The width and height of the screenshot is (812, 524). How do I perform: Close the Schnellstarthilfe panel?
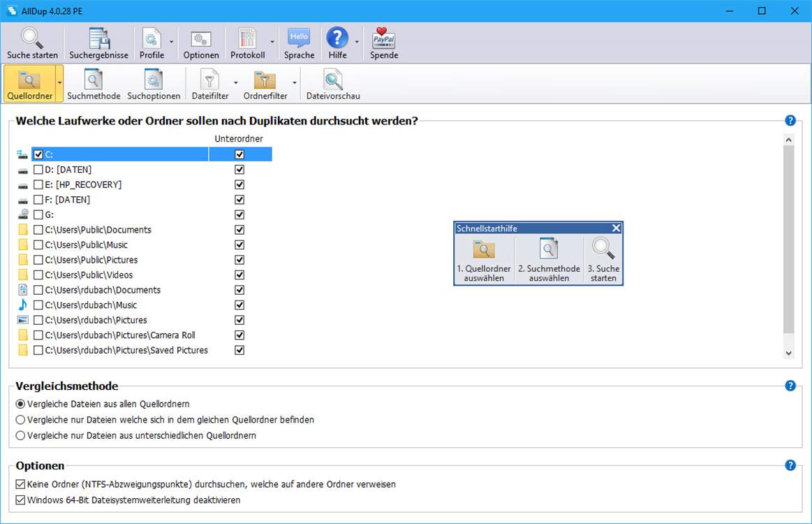click(616, 228)
